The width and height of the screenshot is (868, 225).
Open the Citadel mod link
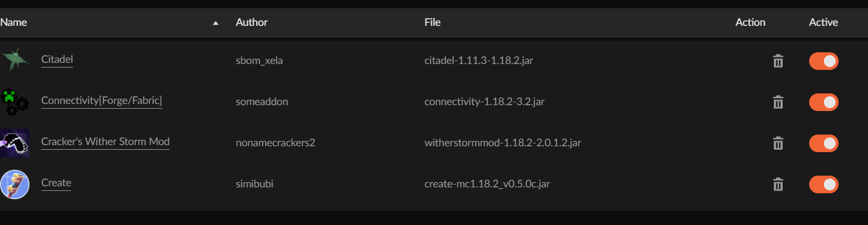click(57, 59)
